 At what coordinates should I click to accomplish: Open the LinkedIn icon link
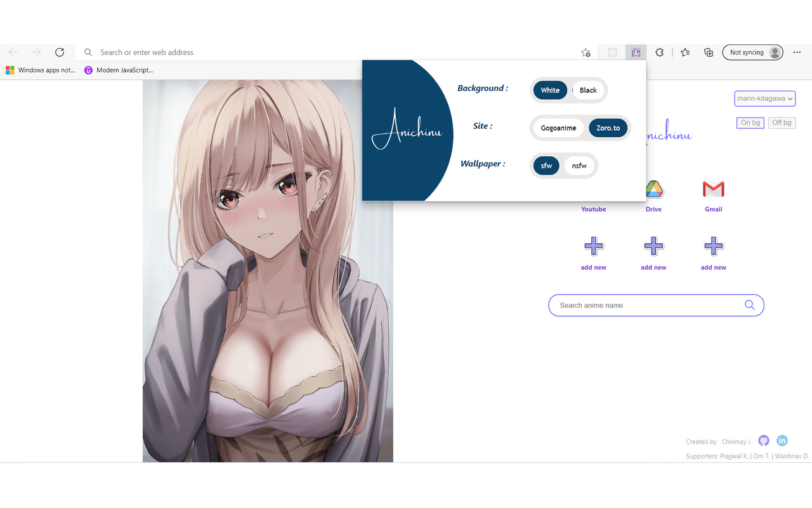(x=782, y=441)
